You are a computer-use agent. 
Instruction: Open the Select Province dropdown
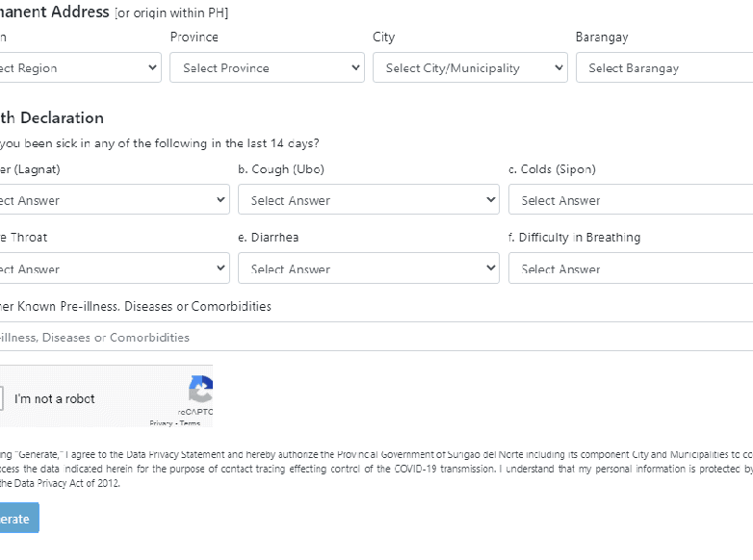[x=267, y=68]
